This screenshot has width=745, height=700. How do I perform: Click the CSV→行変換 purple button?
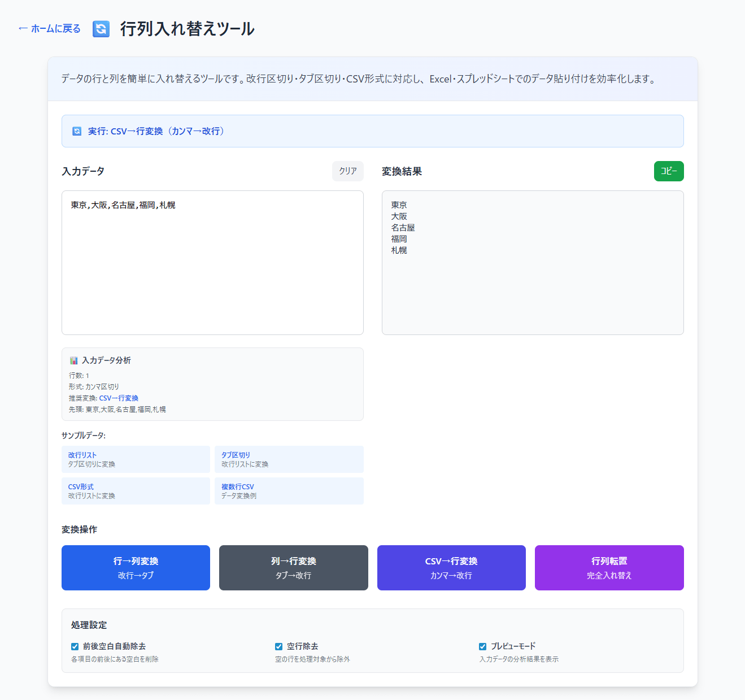tap(451, 568)
